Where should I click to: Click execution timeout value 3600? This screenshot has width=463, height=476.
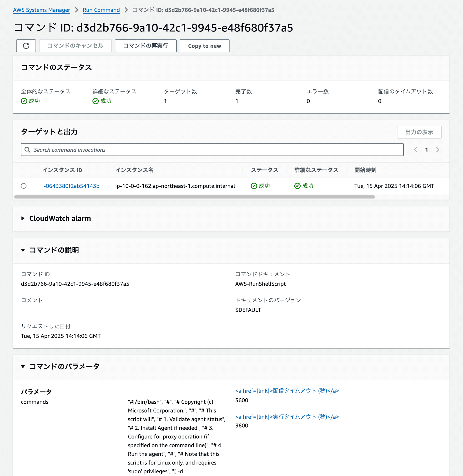point(242,426)
